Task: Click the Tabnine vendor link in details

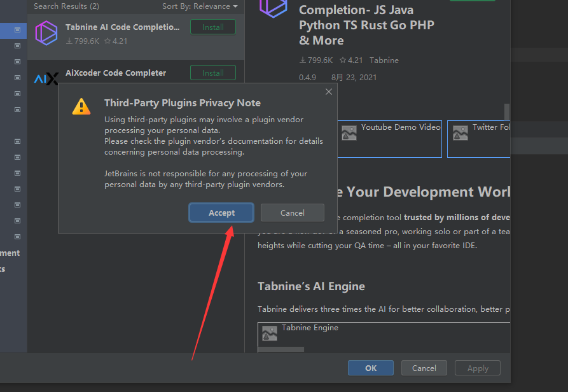Action: point(384,60)
